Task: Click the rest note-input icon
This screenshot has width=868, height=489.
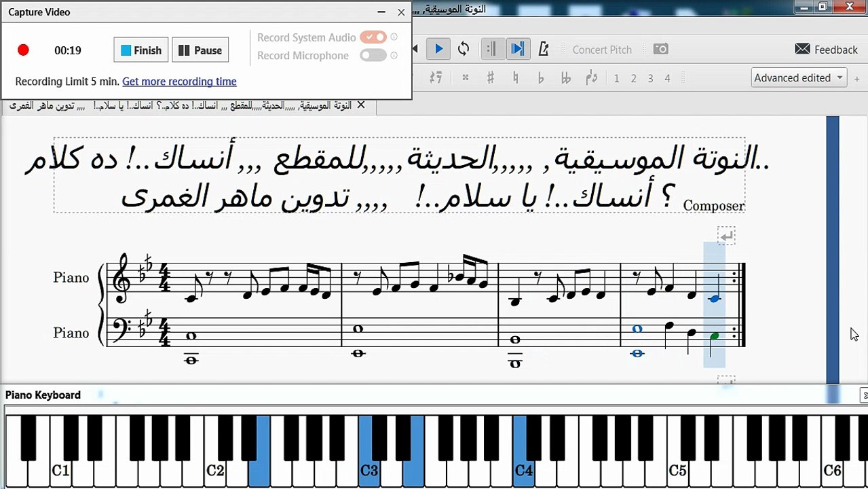Action: (x=436, y=78)
